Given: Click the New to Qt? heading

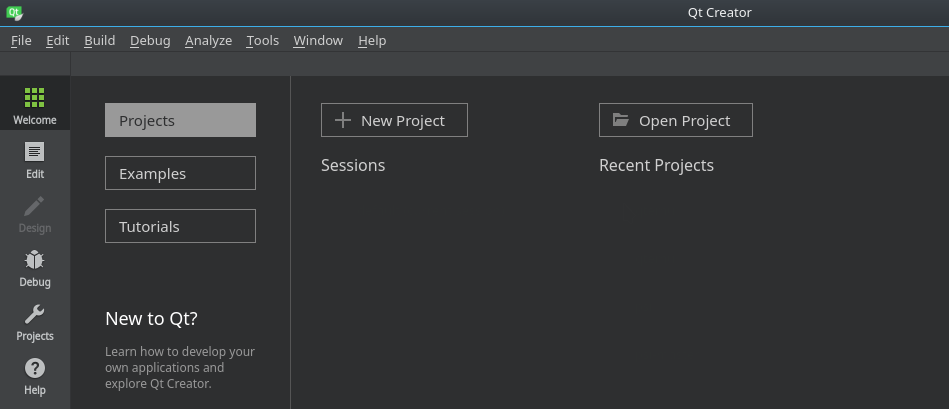Looking at the screenshot, I should point(151,318).
